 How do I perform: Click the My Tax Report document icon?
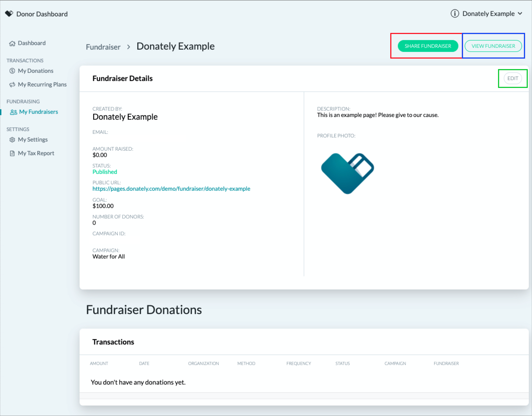coord(12,153)
